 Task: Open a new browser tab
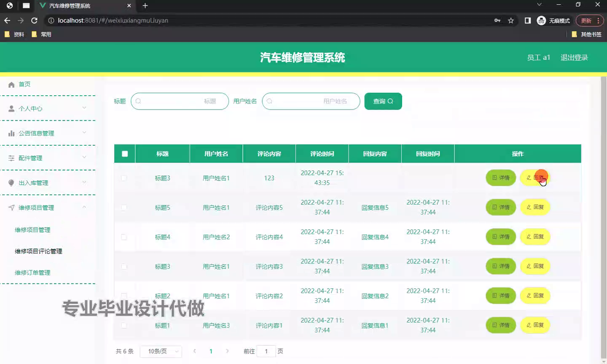click(x=145, y=5)
